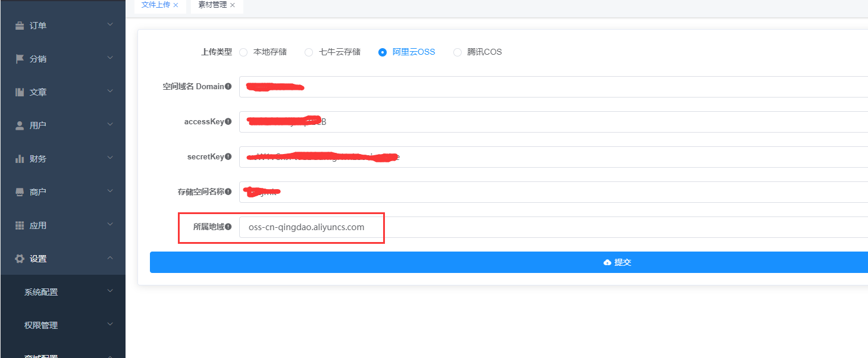Click the book icon beside 文章
This screenshot has width=868, height=358.
(x=20, y=92)
